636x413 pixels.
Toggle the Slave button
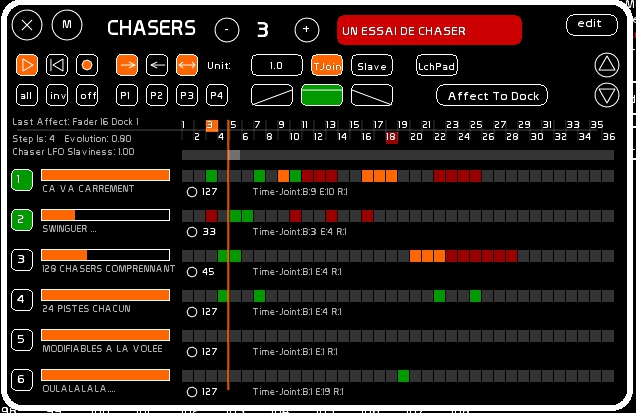click(x=372, y=65)
